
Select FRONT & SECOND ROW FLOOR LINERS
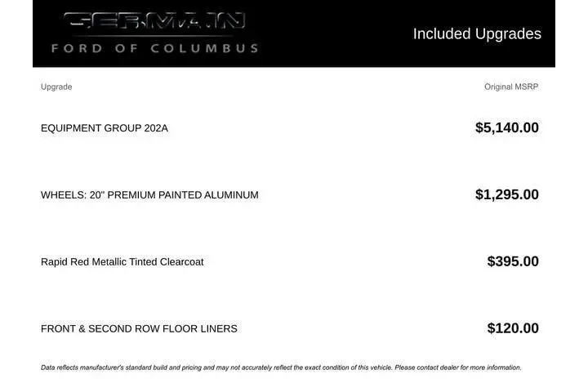click(139, 329)
